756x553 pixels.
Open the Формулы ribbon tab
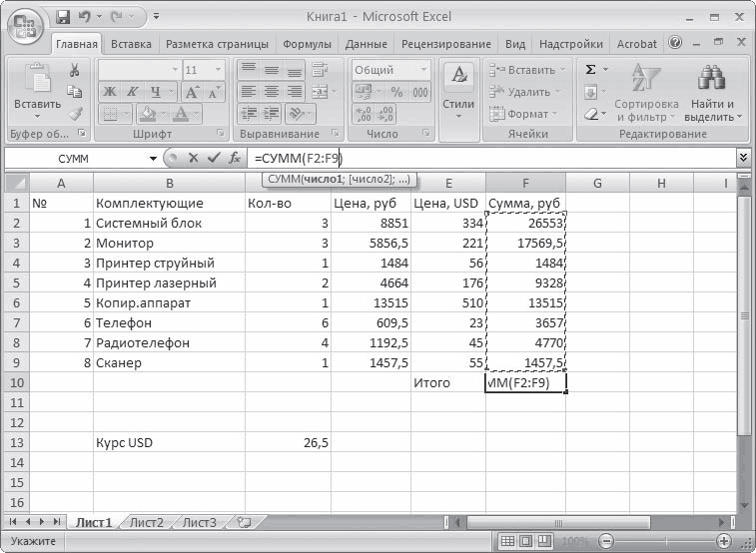coord(307,44)
